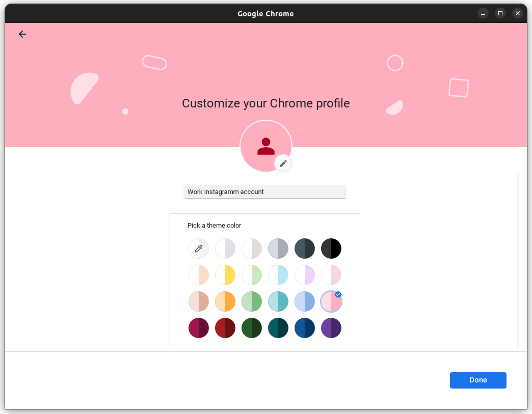
Task: Close the Google Chrome window
Action: tap(517, 14)
